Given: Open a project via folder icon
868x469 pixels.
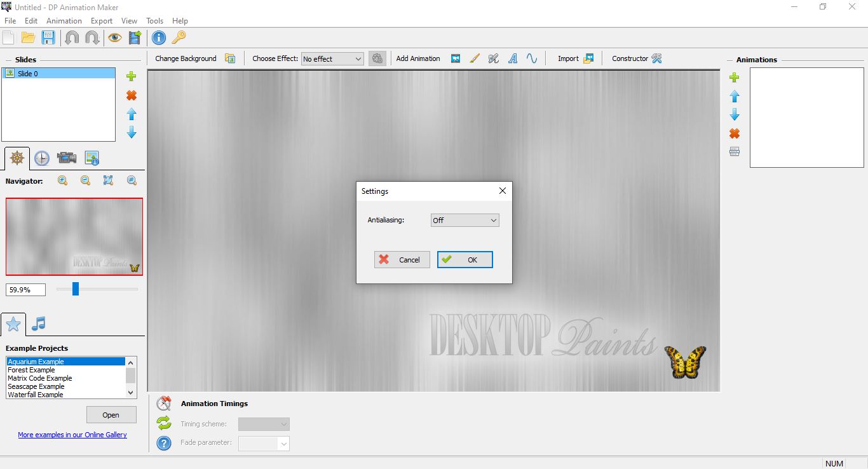Looking at the screenshot, I should 28,37.
